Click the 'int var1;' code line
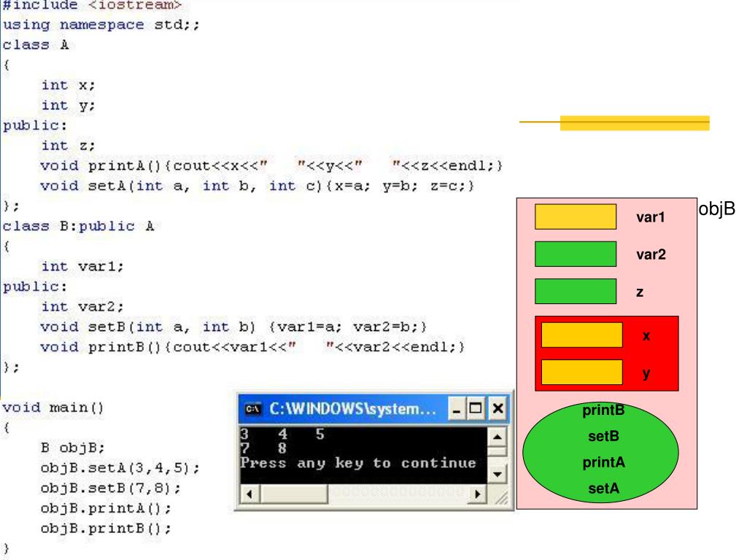This screenshot has width=747, height=560. (x=82, y=266)
